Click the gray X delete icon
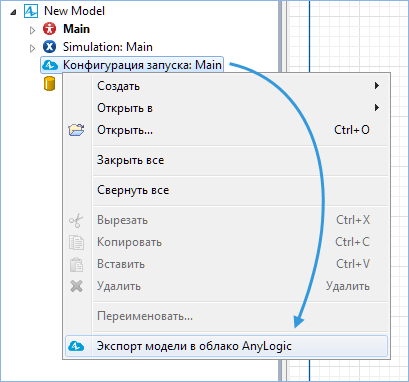The height and width of the screenshot is (382, 409). click(x=76, y=286)
